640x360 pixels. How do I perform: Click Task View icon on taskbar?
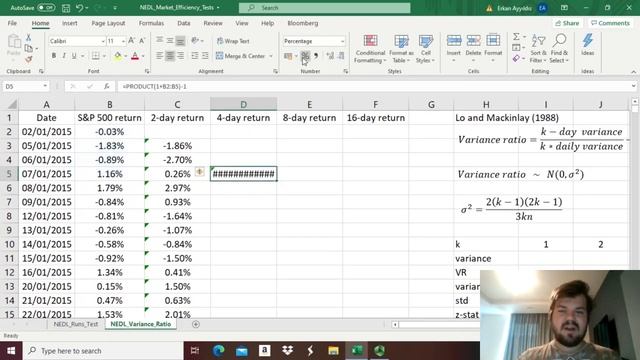(x=195, y=351)
